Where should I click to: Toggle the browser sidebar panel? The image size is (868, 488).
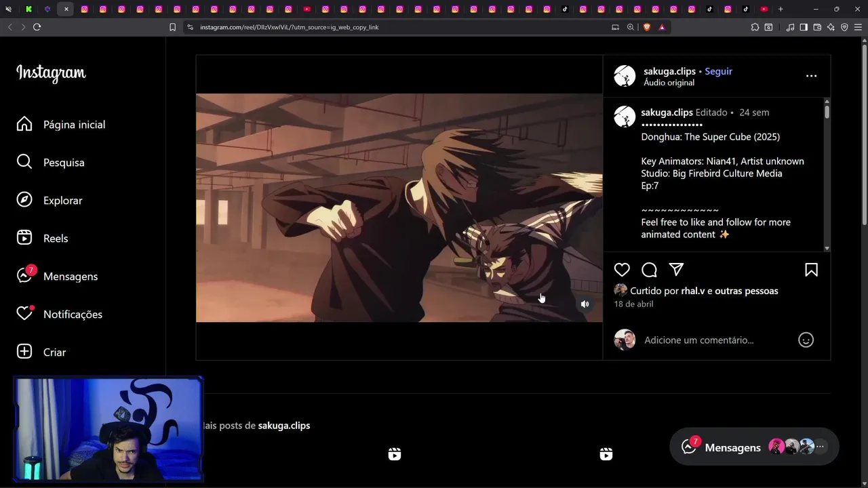[x=804, y=27]
